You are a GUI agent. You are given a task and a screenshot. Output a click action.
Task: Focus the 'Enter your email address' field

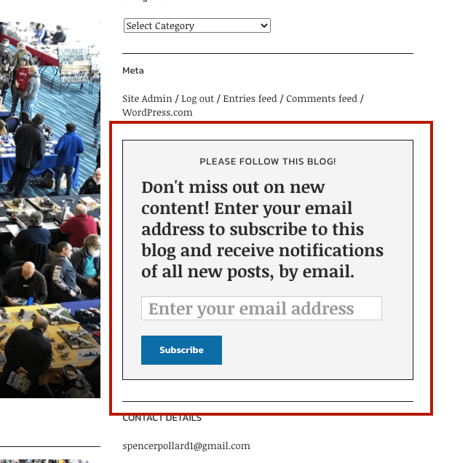tap(261, 309)
